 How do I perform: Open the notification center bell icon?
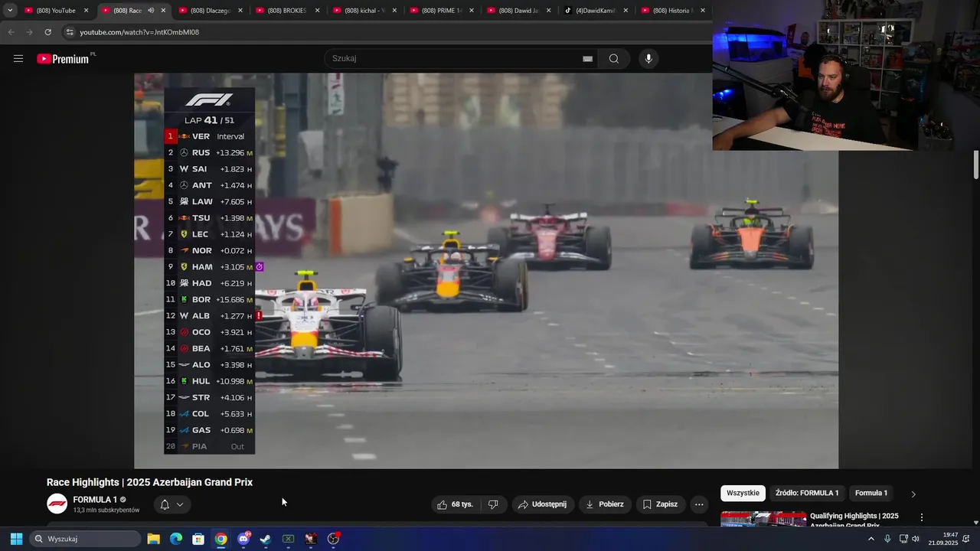[966, 539]
